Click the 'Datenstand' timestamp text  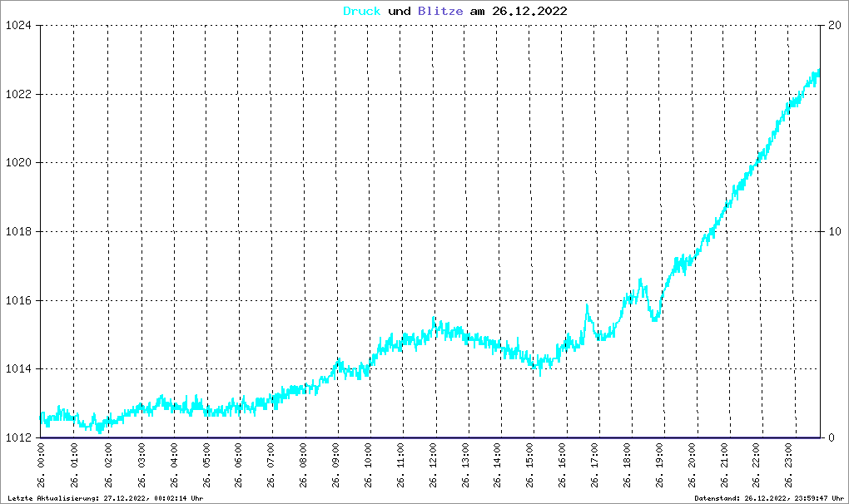point(769,498)
